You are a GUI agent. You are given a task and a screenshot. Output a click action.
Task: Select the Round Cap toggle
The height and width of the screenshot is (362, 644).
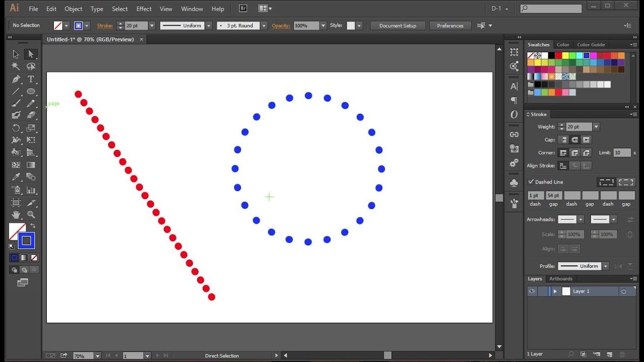click(575, 140)
